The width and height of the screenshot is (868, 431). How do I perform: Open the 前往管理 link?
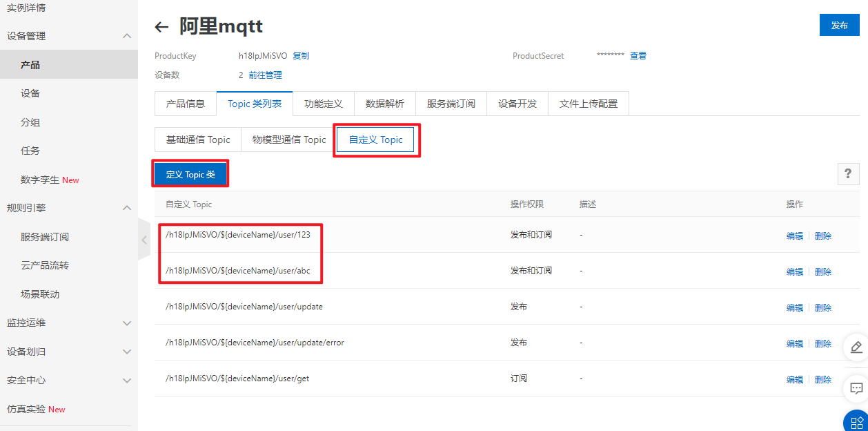265,75
